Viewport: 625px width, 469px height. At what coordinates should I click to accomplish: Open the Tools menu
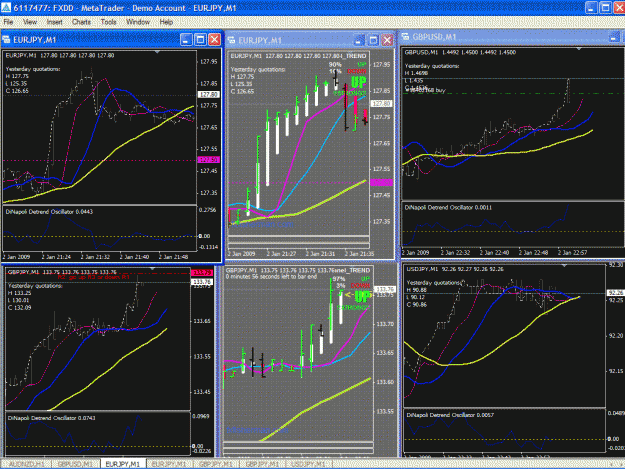coord(108,22)
